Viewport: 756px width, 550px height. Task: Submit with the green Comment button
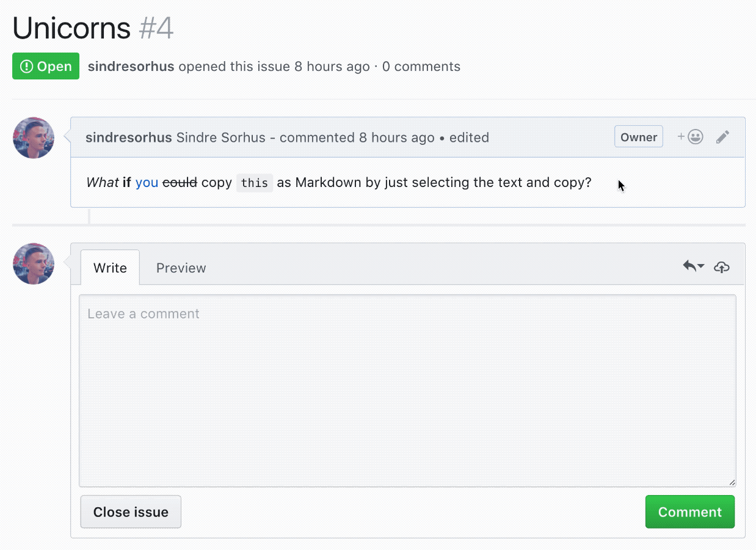click(x=689, y=512)
